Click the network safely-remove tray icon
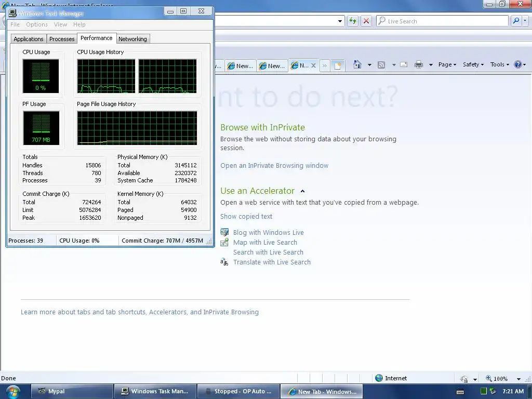The image size is (532, 399). [493, 391]
